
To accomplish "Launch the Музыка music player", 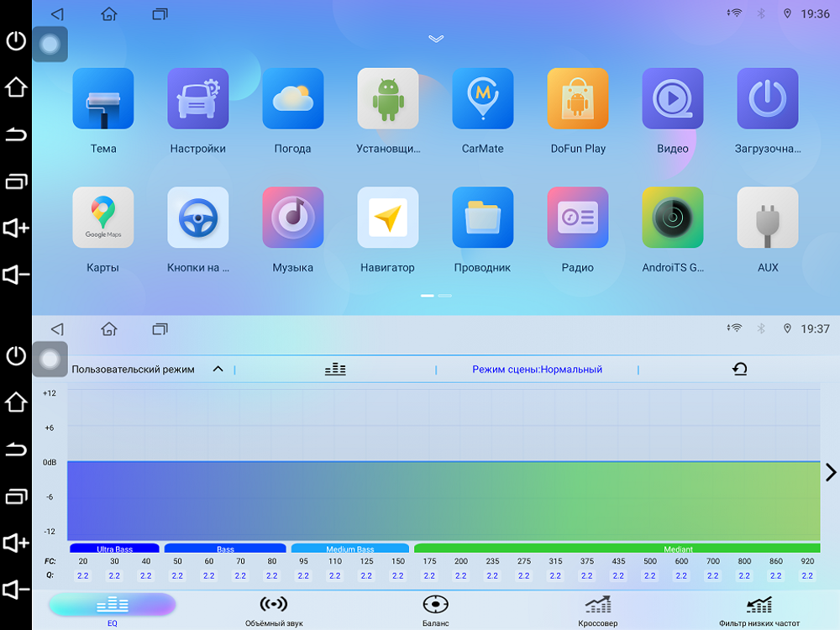I will pos(292,218).
